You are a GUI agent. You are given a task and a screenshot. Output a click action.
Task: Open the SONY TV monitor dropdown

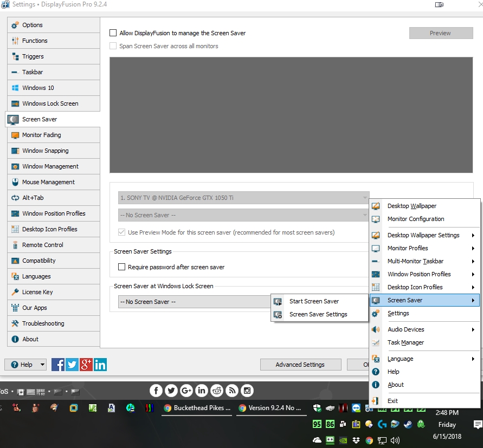click(243, 198)
